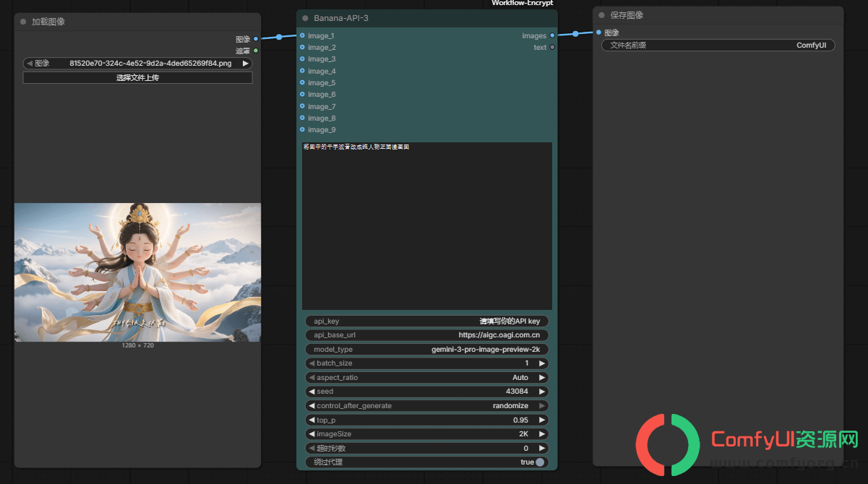Click the image_1 input port
The height and width of the screenshot is (484, 868).
pos(302,35)
